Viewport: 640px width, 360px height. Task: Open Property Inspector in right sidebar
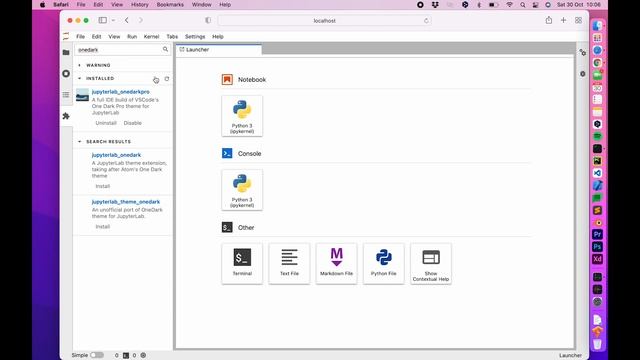[582, 53]
